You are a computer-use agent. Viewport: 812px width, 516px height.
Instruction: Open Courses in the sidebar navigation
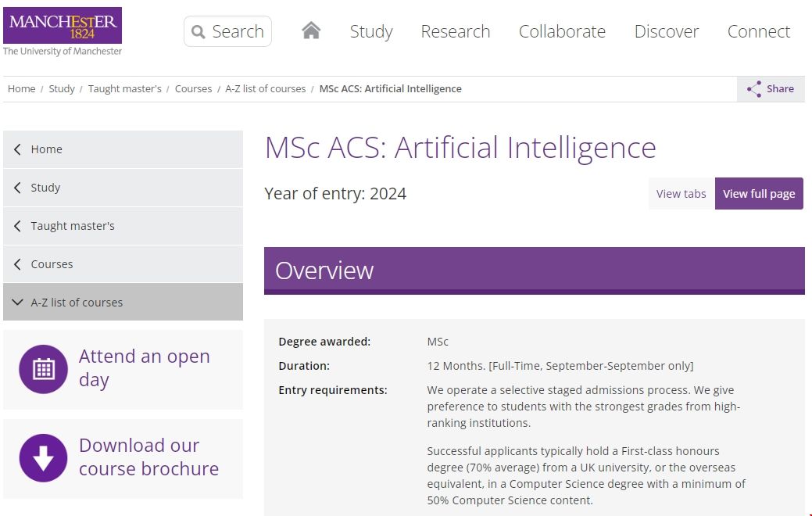(52, 264)
